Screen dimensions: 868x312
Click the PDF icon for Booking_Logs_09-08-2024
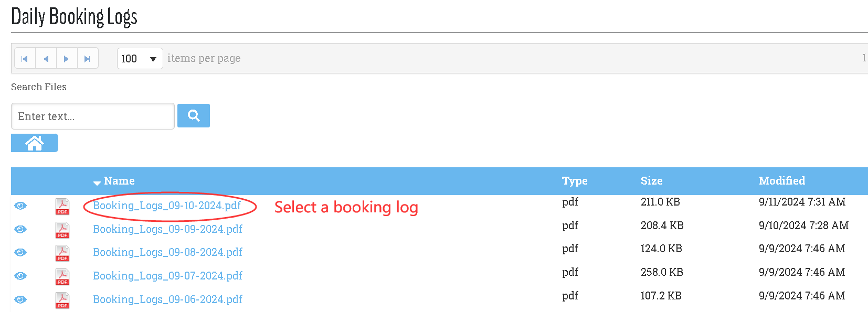point(62,253)
